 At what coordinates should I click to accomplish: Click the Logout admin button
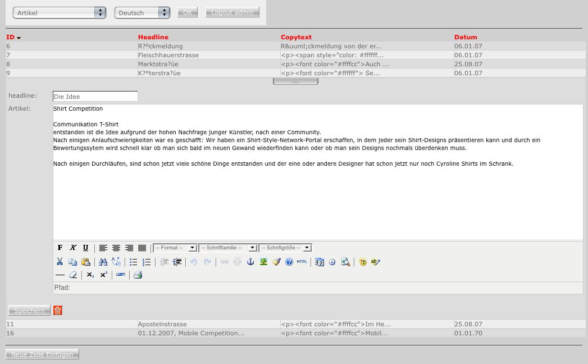click(x=232, y=12)
